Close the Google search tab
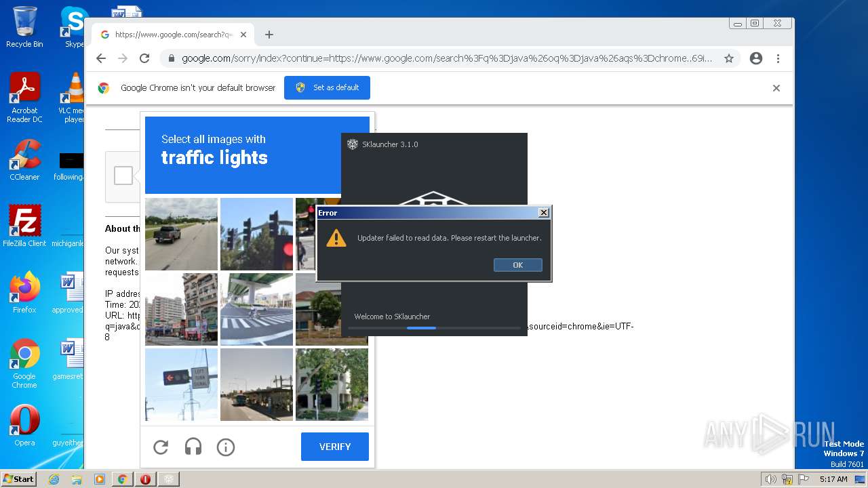868x488 pixels. click(x=243, y=35)
